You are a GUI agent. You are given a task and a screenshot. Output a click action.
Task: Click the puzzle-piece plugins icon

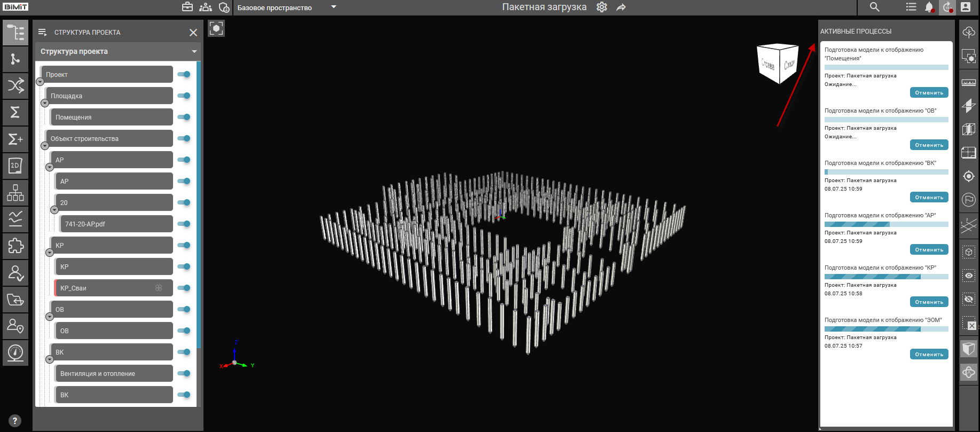tap(15, 246)
